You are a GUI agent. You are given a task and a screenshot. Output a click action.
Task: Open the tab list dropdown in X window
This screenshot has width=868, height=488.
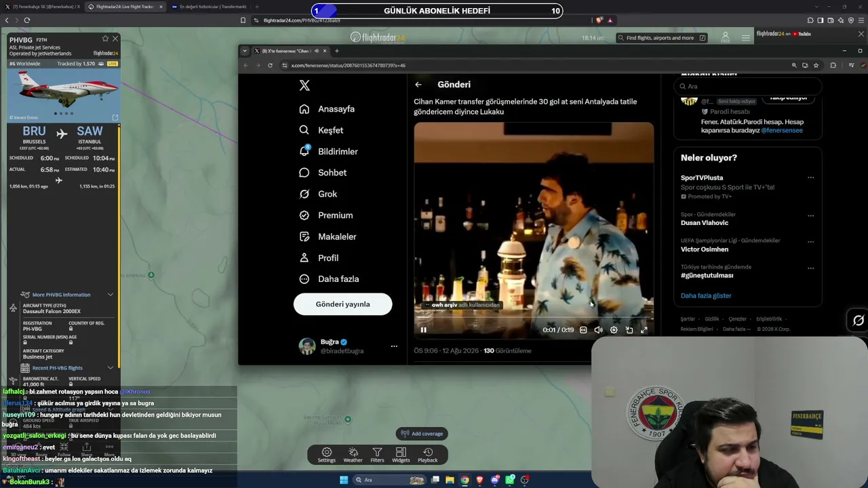click(245, 51)
